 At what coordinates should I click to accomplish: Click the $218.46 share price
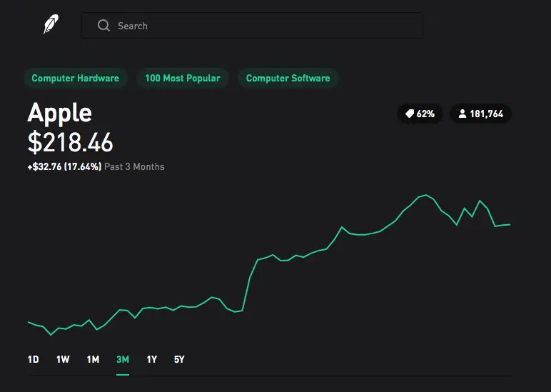coord(71,142)
